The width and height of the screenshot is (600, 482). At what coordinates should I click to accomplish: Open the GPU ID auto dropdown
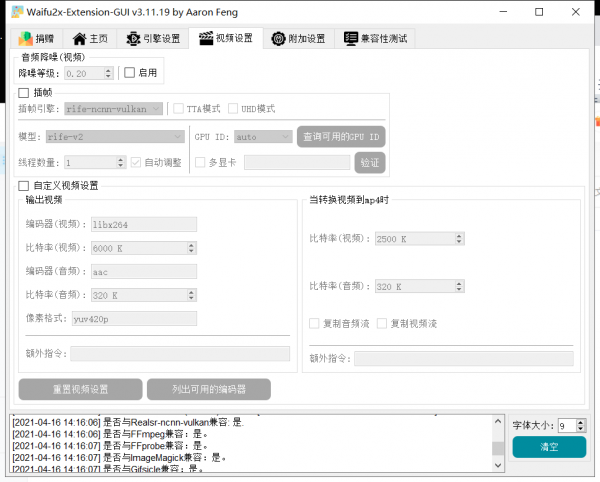coord(263,137)
